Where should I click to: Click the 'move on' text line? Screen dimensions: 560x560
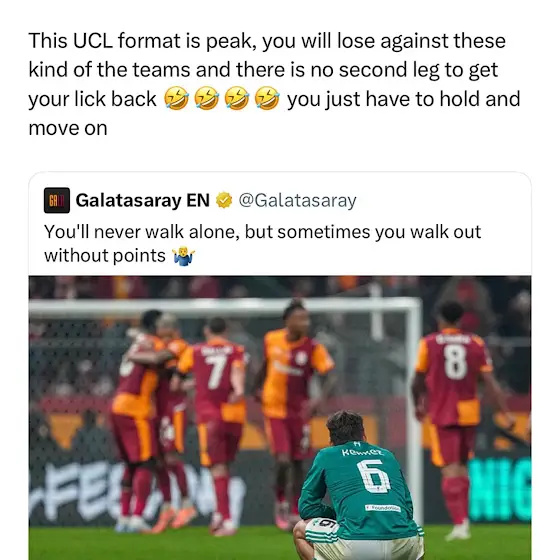68,128
